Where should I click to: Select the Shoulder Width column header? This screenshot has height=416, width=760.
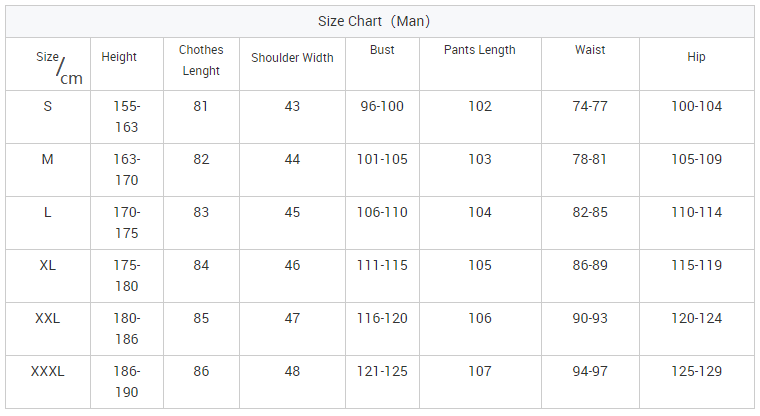[292, 58]
